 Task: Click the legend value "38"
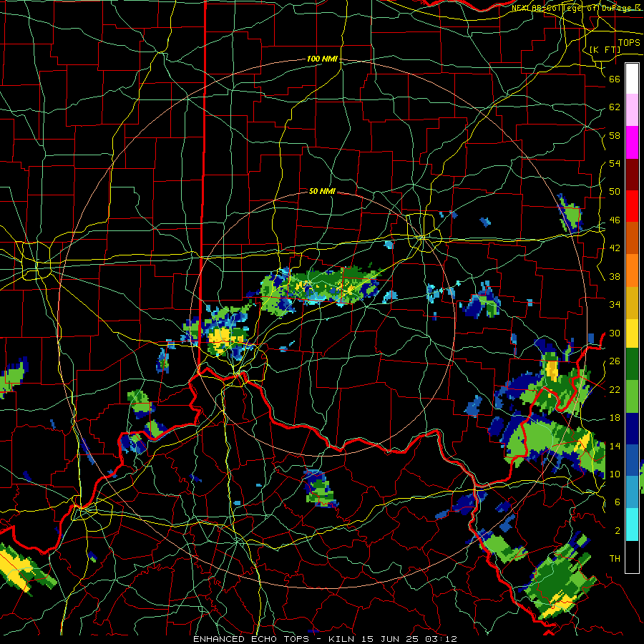pyautogui.click(x=615, y=276)
